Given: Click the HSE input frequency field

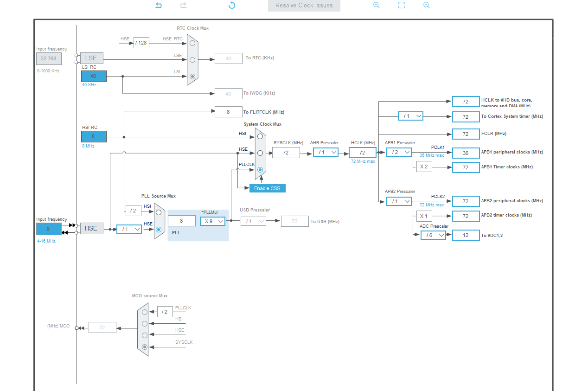Looking at the screenshot, I should click(49, 229).
